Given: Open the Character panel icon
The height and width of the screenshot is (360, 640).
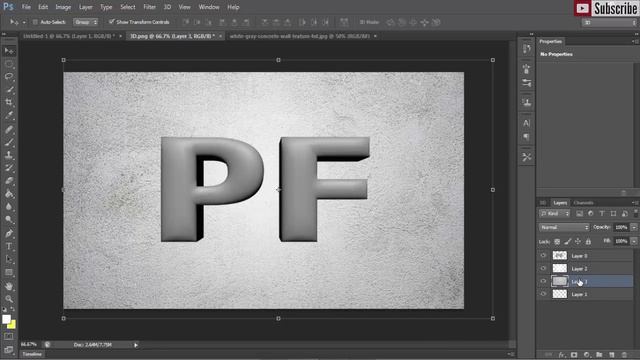Looking at the screenshot, I should coord(527,123).
